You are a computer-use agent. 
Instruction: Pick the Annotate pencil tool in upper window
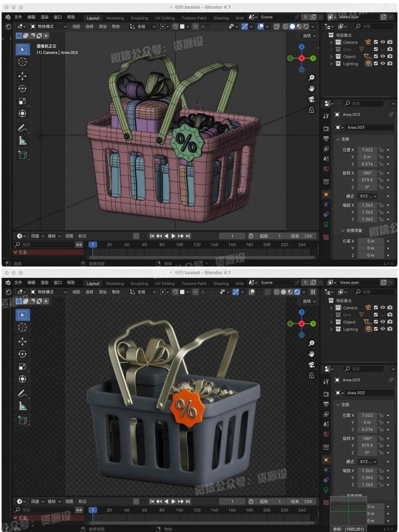23,127
